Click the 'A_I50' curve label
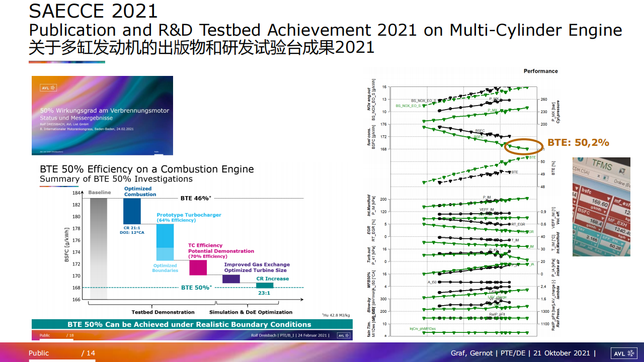The height and width of the screenshot is (362, 644). point(432,282)
